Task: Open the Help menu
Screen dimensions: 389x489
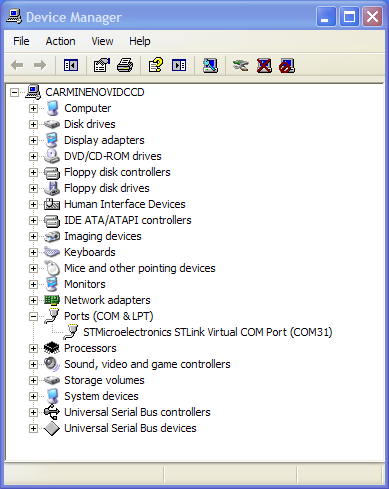Action: pyautogui.click(x=140, y=41)
